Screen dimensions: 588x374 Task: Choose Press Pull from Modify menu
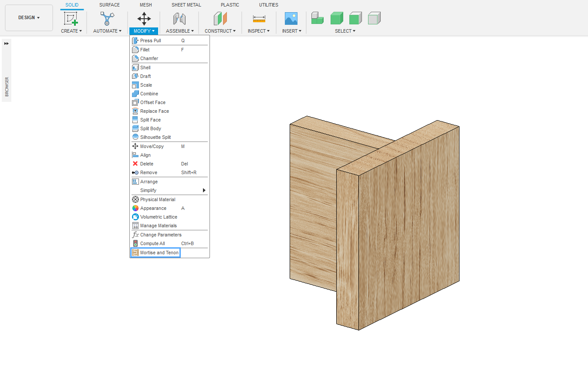(150, 40)
